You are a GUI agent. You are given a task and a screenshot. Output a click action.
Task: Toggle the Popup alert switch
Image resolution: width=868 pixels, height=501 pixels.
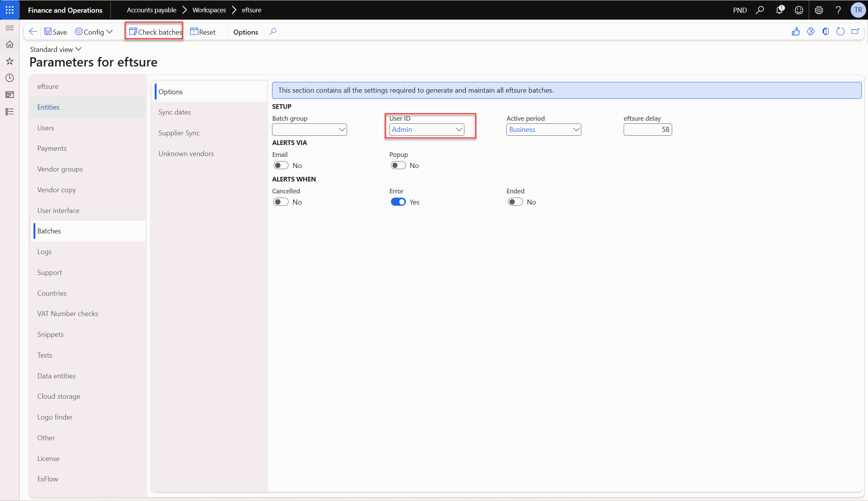point(398,165)
